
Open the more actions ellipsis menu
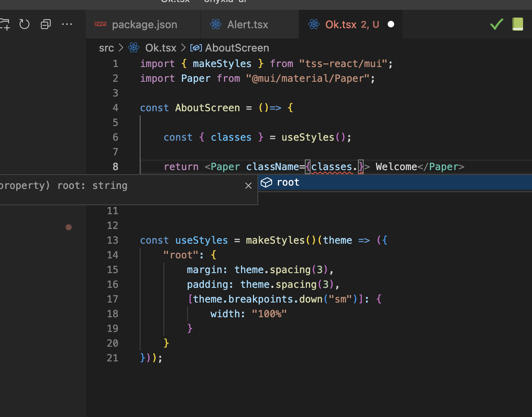click(67, 25)
